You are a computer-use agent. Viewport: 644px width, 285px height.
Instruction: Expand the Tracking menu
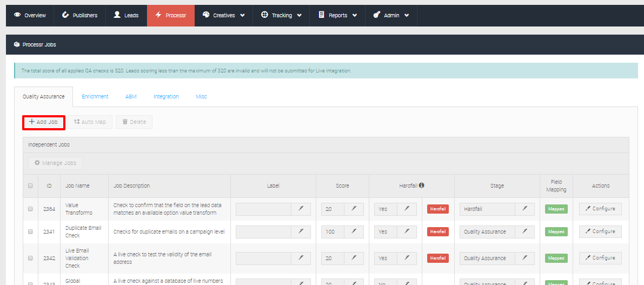pos(281,15)
